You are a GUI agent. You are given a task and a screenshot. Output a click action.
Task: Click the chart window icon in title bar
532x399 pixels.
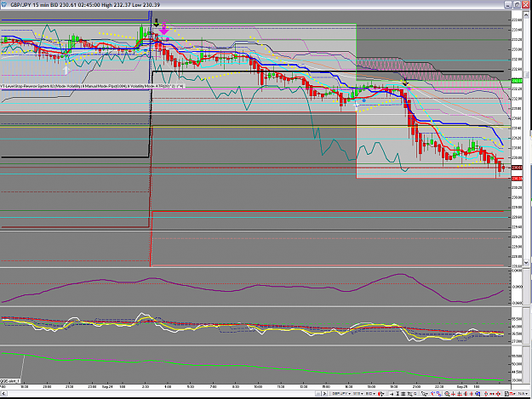[x=3, y=5]
